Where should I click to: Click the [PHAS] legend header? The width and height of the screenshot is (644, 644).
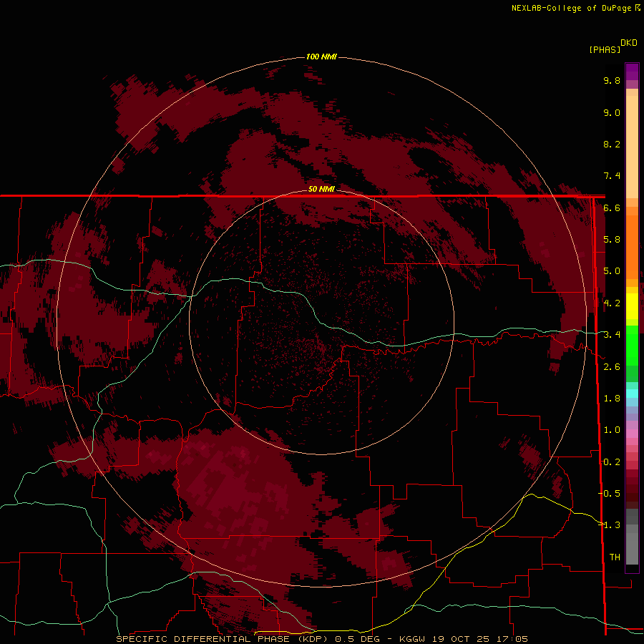click(x=605, y=49)
